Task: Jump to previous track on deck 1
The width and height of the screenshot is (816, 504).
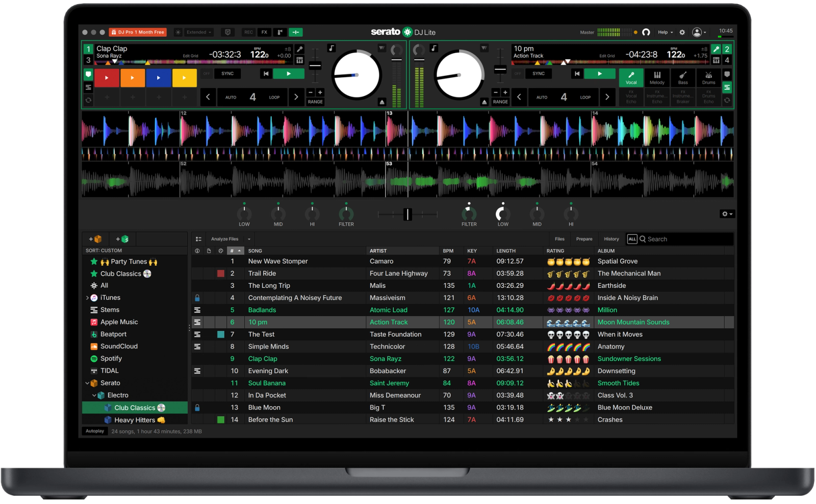Action: (266, 74)
